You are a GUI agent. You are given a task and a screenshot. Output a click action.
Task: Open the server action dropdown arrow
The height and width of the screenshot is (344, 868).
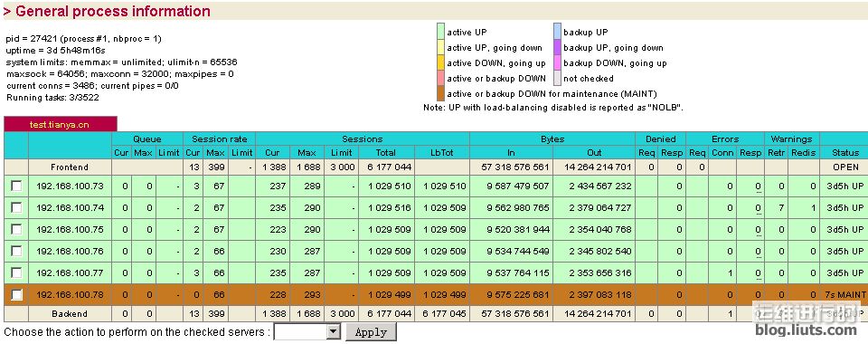[334, 332]
